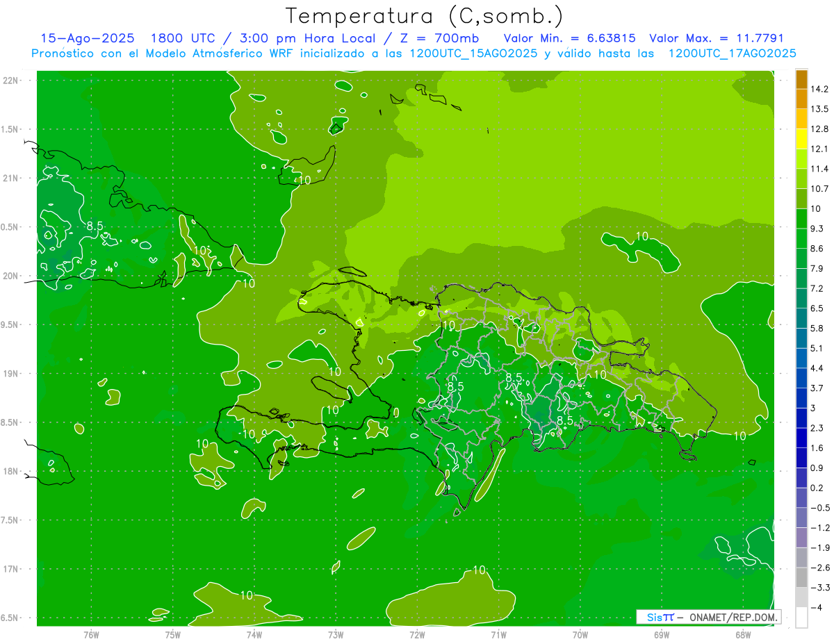Image resolution: width=834 pixels, height=644 pixels.
Task: Click the '76W' longitude axis label
Action: (x=91, y=634)
